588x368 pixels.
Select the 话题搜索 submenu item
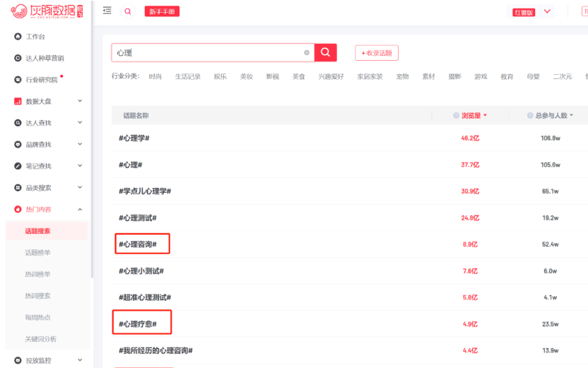(x=37, y=231)
